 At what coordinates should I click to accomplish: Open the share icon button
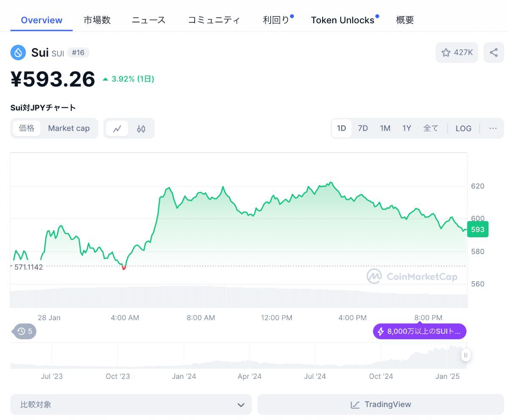[x=494, y=52]
